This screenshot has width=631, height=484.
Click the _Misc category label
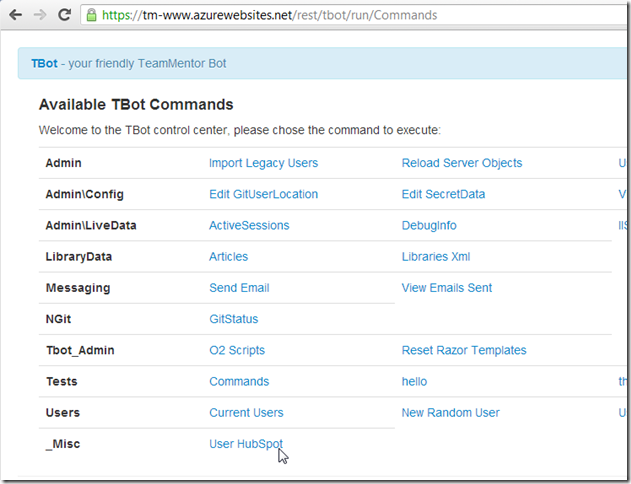(62, 444)
